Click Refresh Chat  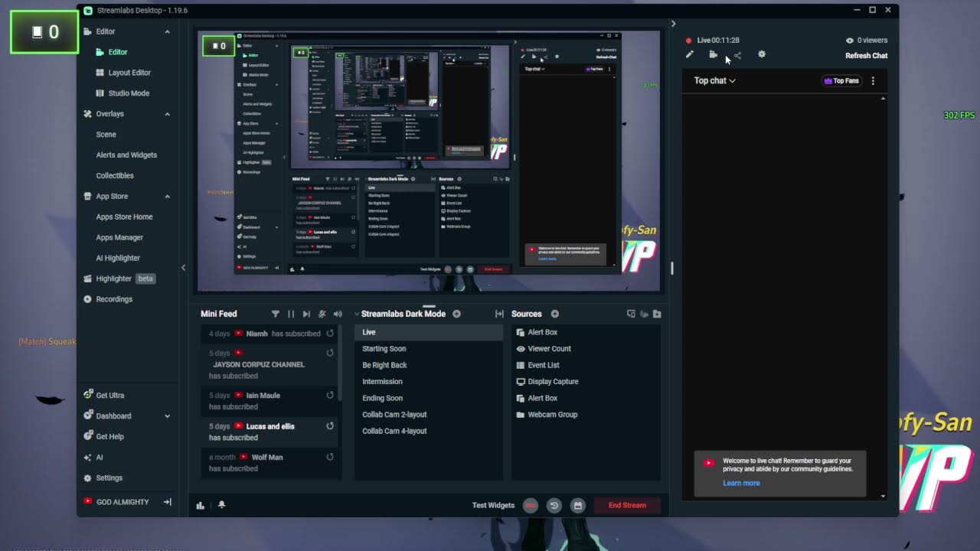pyautogui.click(x=866, y=56)
